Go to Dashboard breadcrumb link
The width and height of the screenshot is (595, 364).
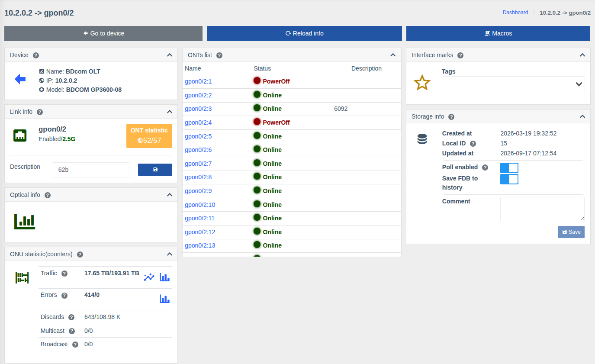point(515,13)
